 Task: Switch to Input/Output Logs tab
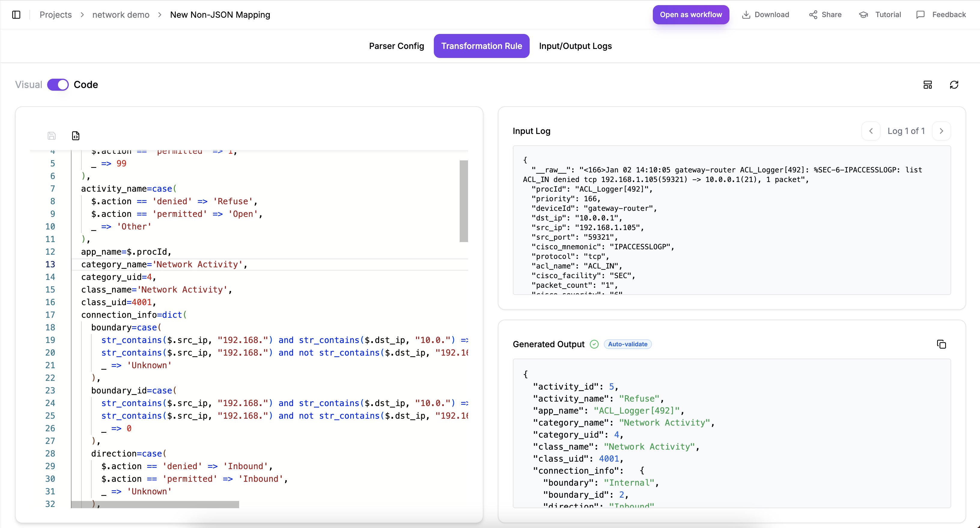click(575, 46)
